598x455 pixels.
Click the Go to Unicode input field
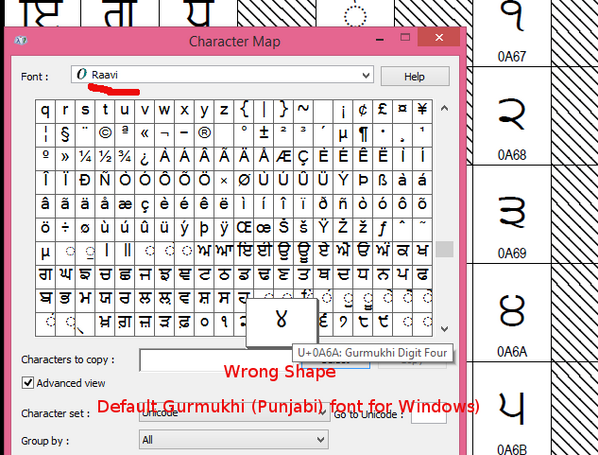pyautogui.click(x=428, y=414)
